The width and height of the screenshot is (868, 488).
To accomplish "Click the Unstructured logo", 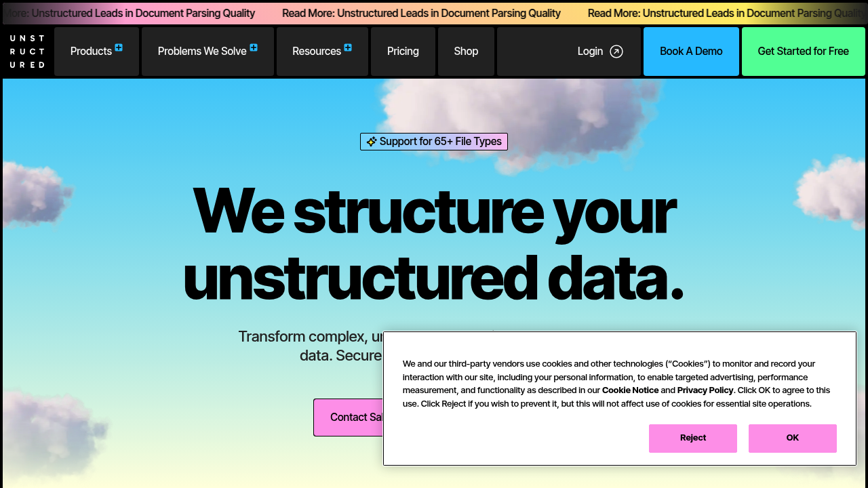I will [27, 52].
